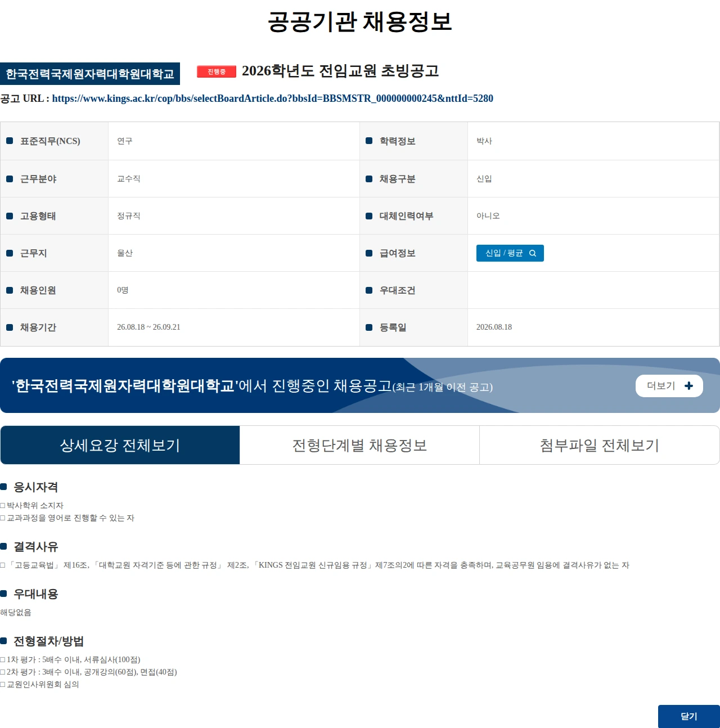Image resolution: width=720 pixels, height=728 pixels.
Task: Click the 채용인원 label
Action: (38, 290)
